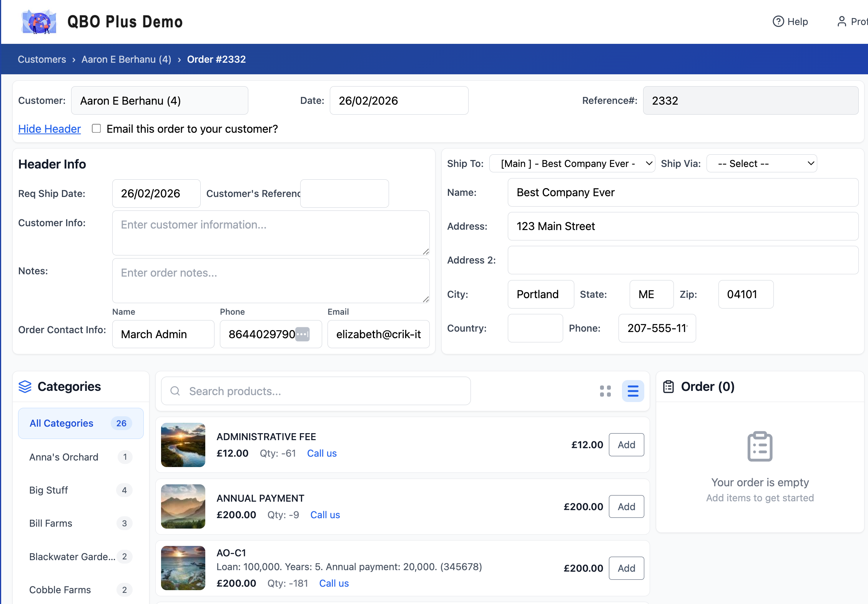This screenshot has height=604, width=868.
Task: Expand the Ship Via select dropdown
Action: coord(762,164)
